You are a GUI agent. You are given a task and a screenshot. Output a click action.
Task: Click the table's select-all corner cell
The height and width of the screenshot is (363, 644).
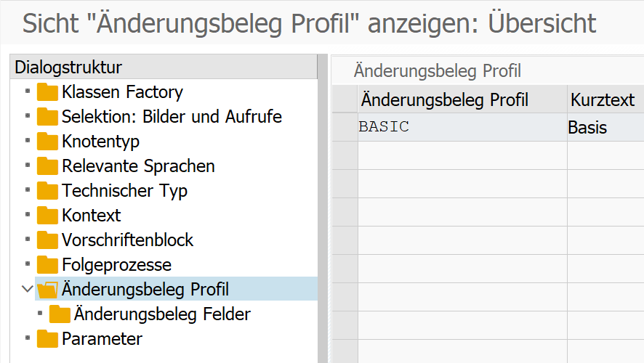[x=345, y=99]
